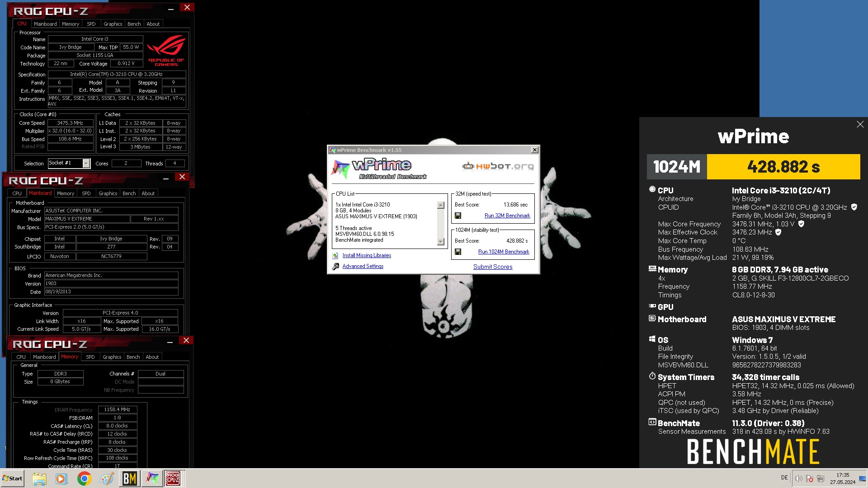Click the Specification field with i3-3210 text
Image resolution: width=868 pixels, height=488 pixels.
tap(117, 75)
